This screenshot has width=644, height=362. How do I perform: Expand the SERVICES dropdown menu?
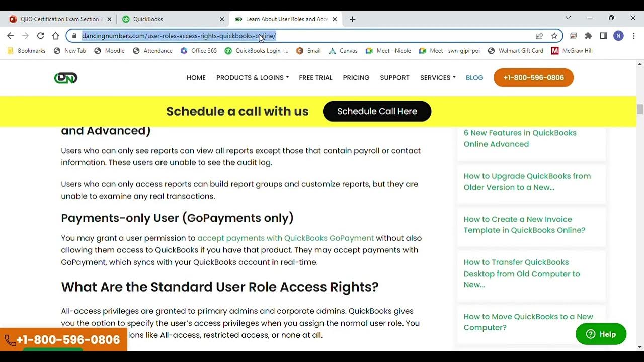pos(438,78)
